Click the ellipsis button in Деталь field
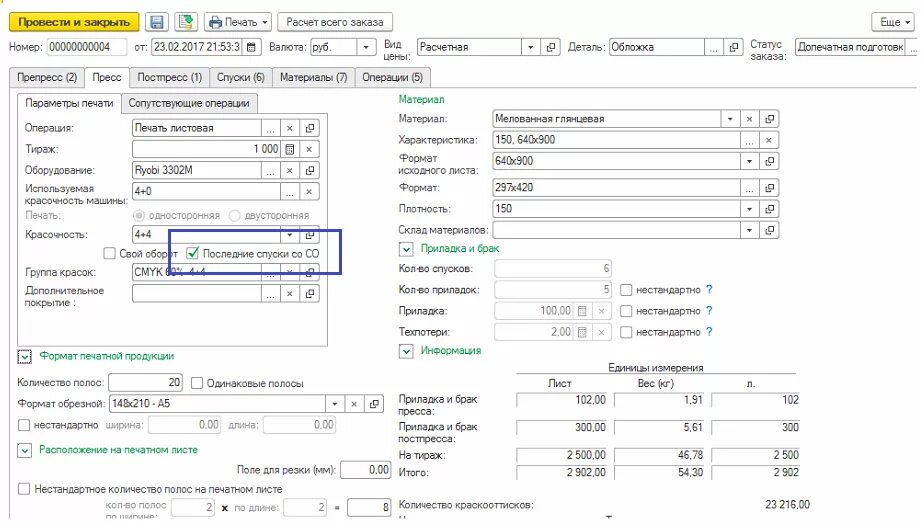 [x=714, y=47]
